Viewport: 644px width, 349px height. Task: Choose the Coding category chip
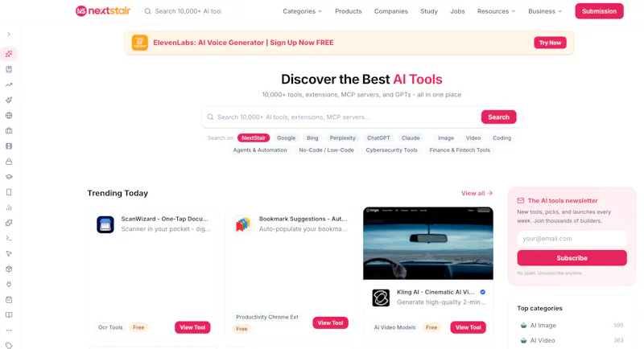click(x=502, y=138)
